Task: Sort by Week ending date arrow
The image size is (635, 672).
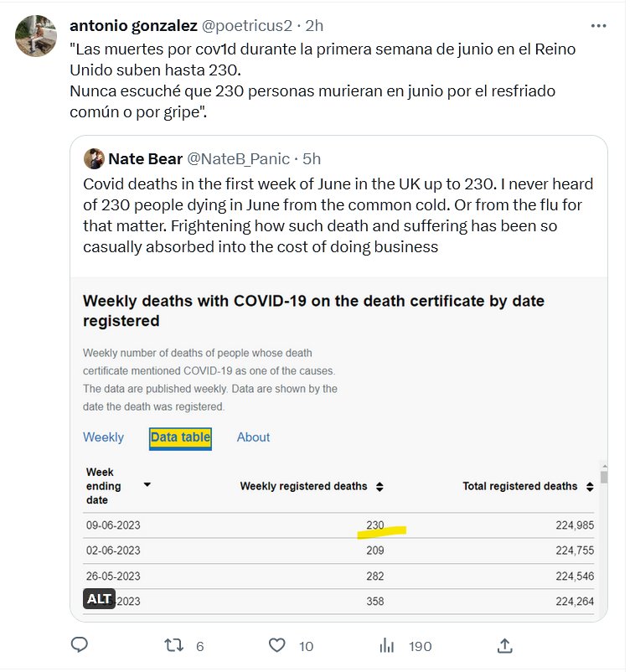Action: pos(147,485)
